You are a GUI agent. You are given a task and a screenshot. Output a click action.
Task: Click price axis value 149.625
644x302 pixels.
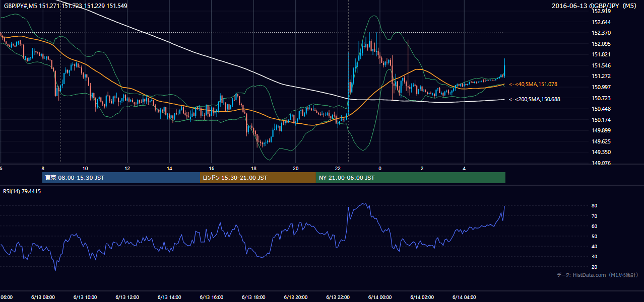click(601, 141)
